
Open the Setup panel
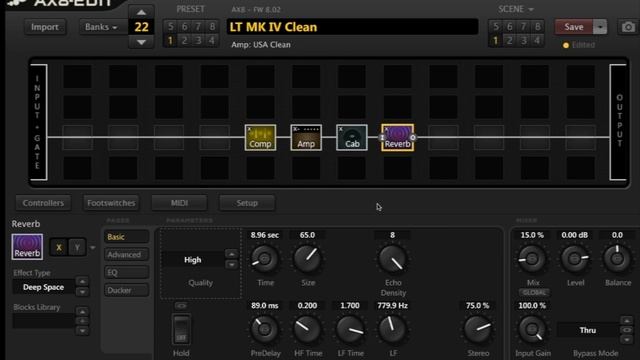pyautogui.click(x=247, y=203)
